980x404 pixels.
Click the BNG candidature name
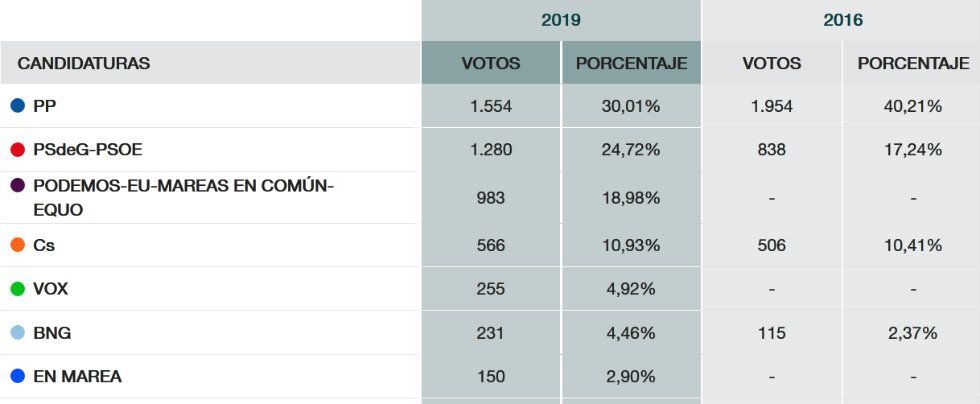click(x=52, y=333)
